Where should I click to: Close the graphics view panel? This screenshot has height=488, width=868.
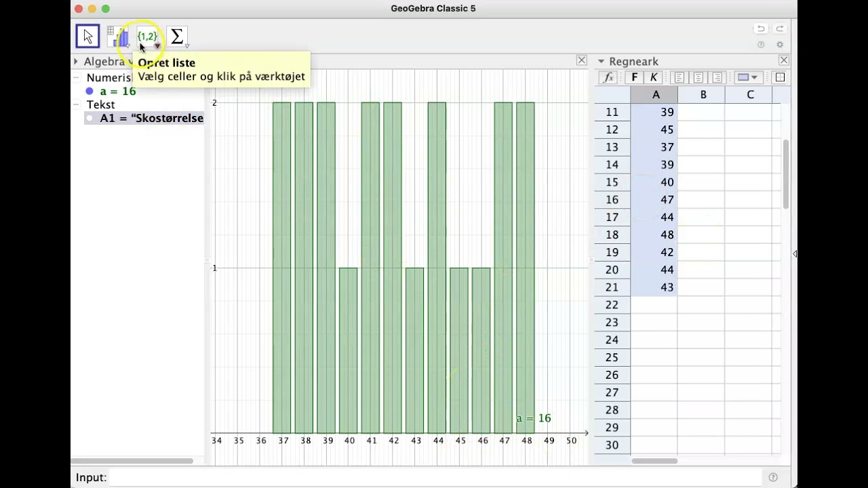tap(582, 60)
